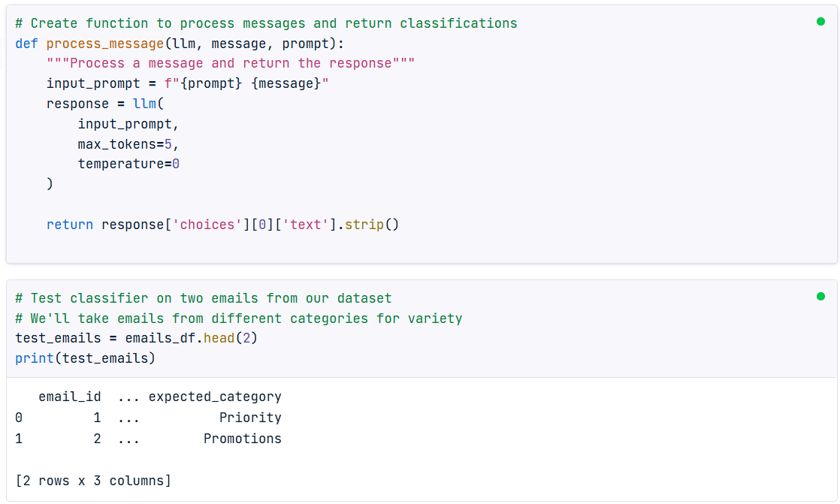Click the green status dot of the first cell
Image resolution: width=840 pixels, height=504 pixels.
point(820,21)
